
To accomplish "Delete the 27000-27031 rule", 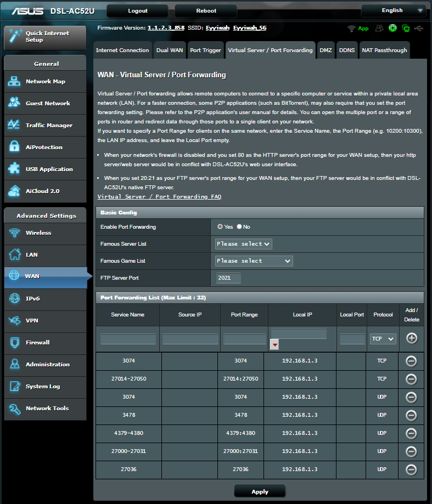I will [411, 451].
